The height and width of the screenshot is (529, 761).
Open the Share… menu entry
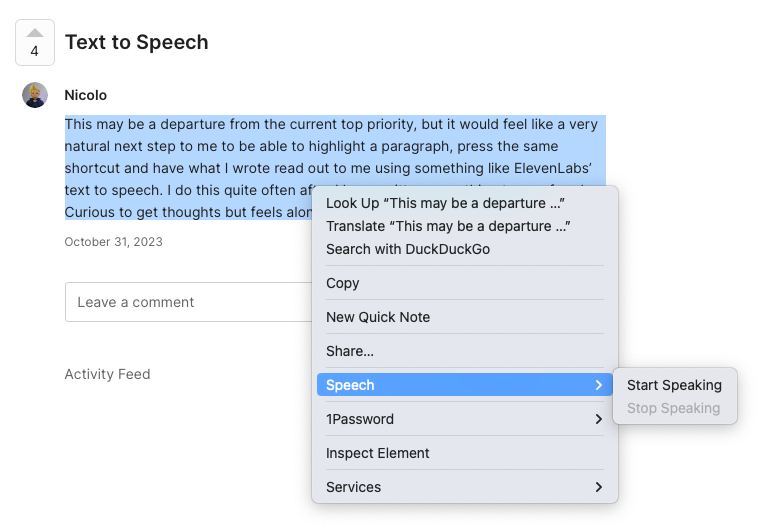coord(349,351)
